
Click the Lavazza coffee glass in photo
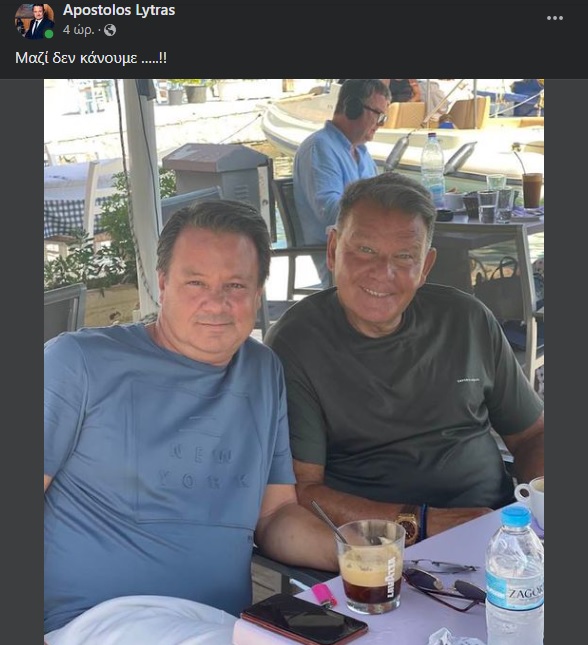371,566
